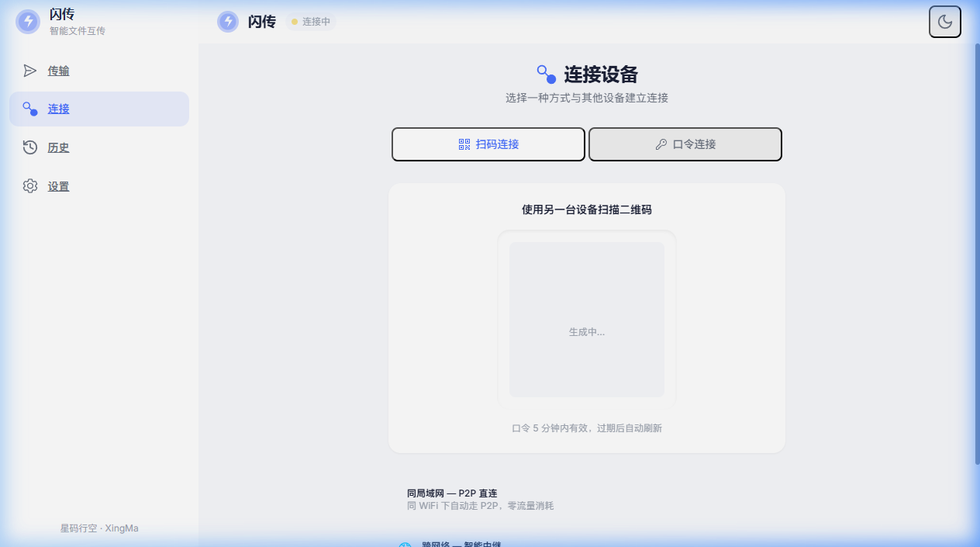Click the key icon in 口令连接

click(x=661, y=144)
